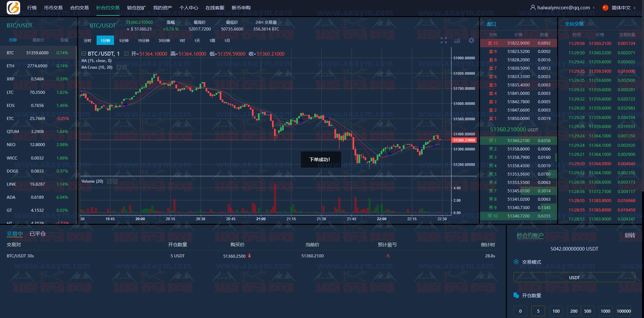This screenshot has width=644, height=318.
Task: Switch to the 已平仓 tab
Action: 38,234
